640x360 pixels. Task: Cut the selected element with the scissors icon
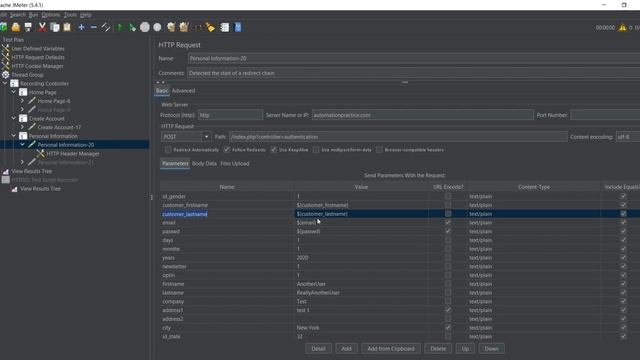coord(42,27)
